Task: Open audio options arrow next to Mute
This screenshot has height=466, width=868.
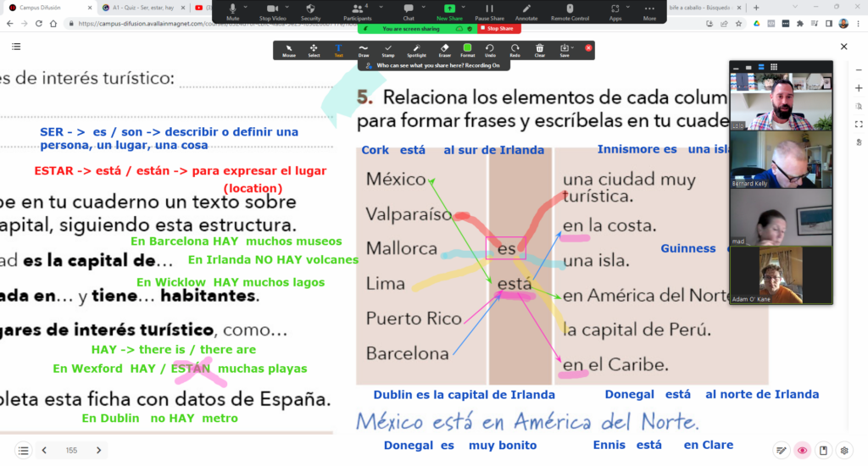Action: point(246,7)
